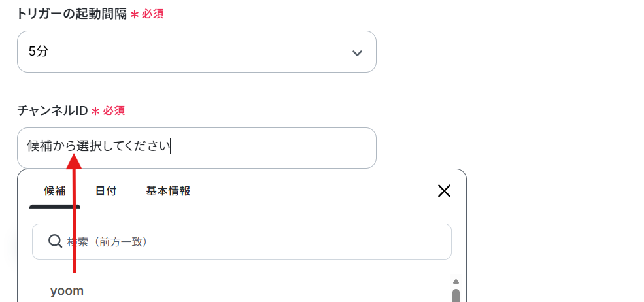Viewport: 644px width, 302px height.
Task: Close the candidate popup with X icon
Action: coord(444,191)
